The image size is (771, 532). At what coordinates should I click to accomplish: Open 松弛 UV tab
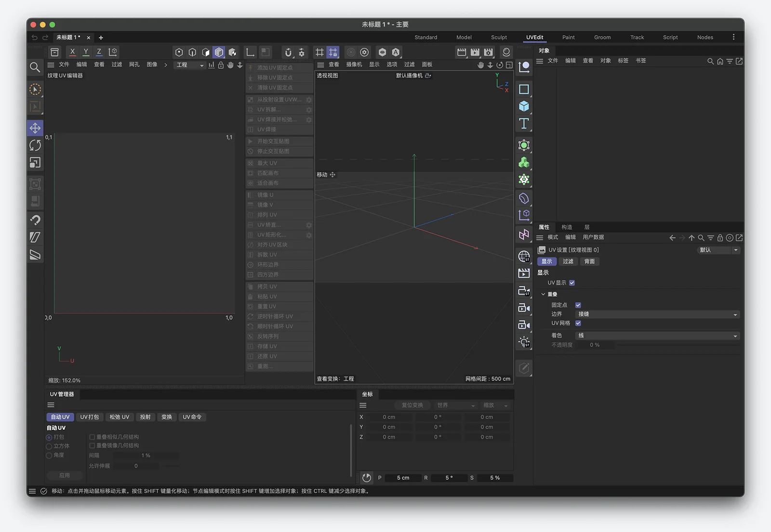[x=119, y=417]
